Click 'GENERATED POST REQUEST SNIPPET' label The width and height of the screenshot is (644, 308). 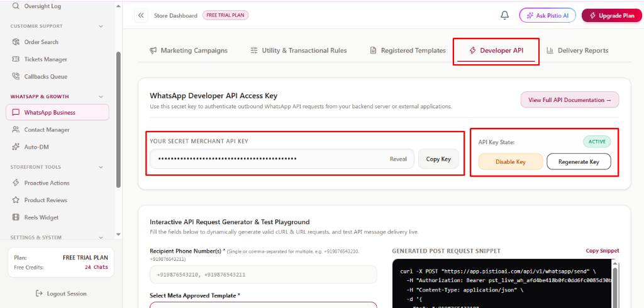446,251
